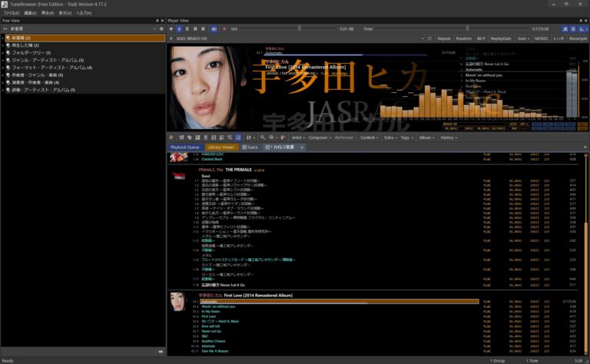The height and width of the screenshot is (364, 590).
Task: Click the sort order icon in viewer toolbar
Action: [x=249, y=137]
